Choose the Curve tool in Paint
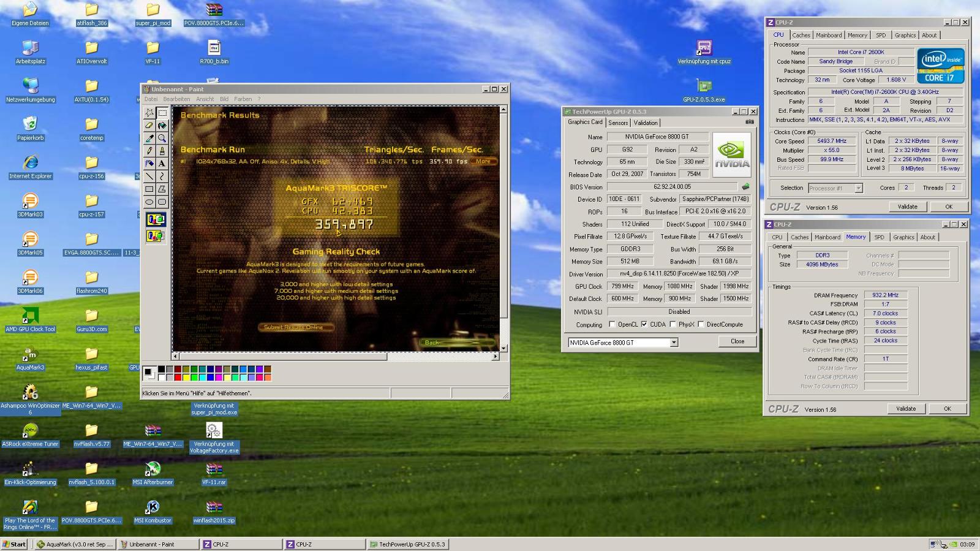980x551 pixels. coord(162,177)
